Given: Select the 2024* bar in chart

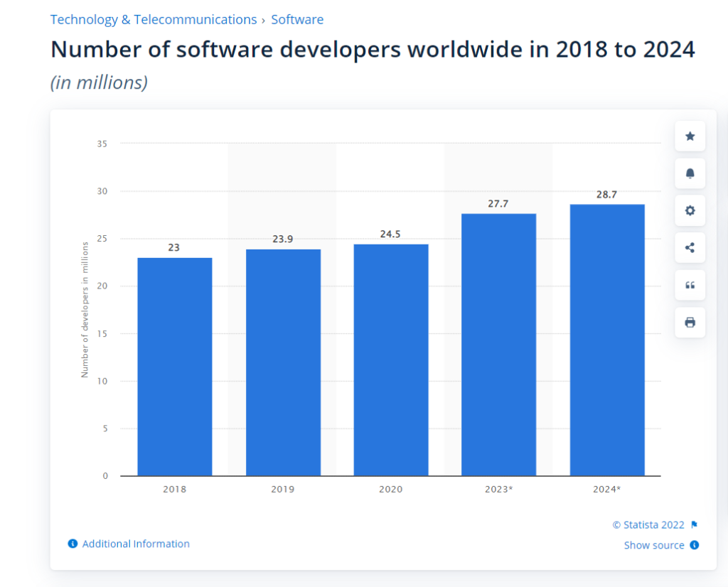Looking at the screenshot, I should (607, 340).
